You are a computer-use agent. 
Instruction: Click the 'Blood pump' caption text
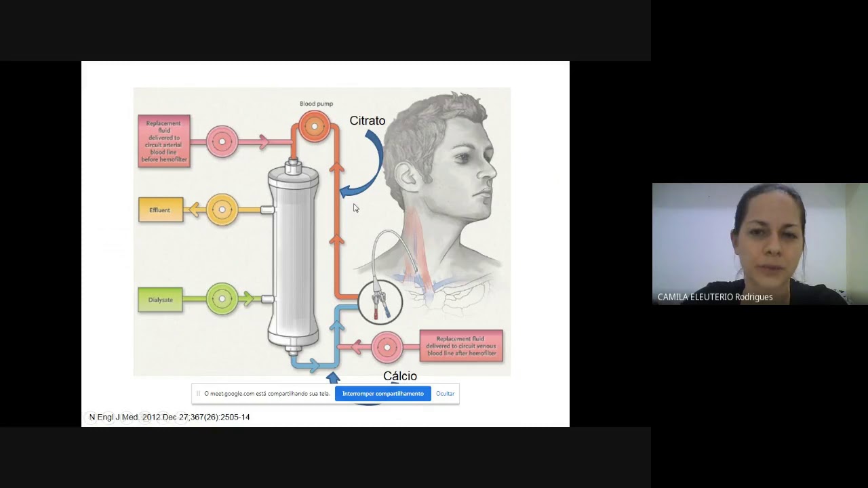pyautogui.click(x=316, y=104)
